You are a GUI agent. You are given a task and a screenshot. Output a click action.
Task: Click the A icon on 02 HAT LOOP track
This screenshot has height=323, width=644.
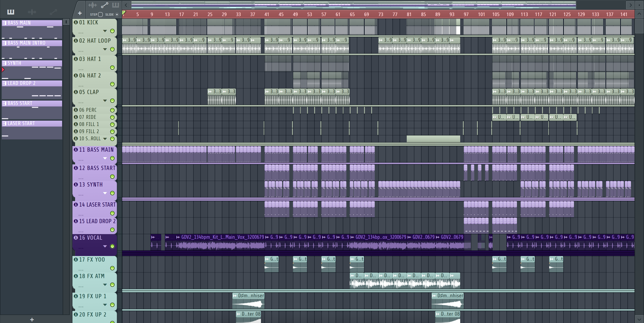coord(76,40)
